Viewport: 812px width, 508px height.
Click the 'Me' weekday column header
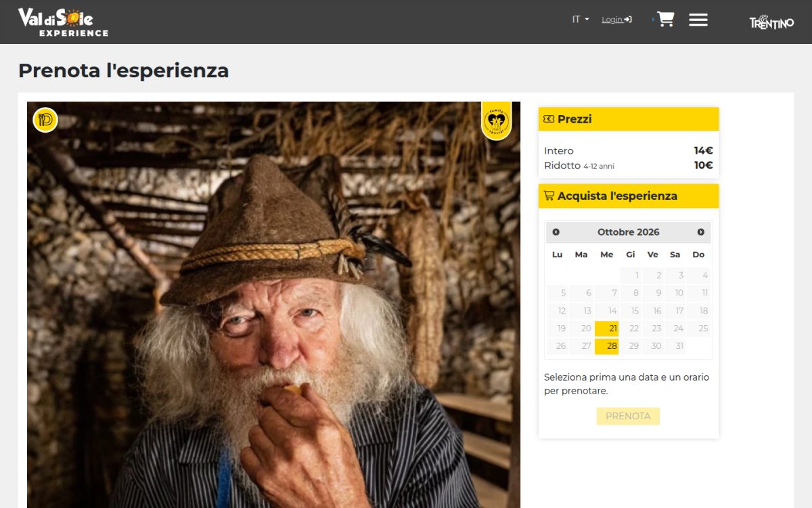tap(607, 255)
